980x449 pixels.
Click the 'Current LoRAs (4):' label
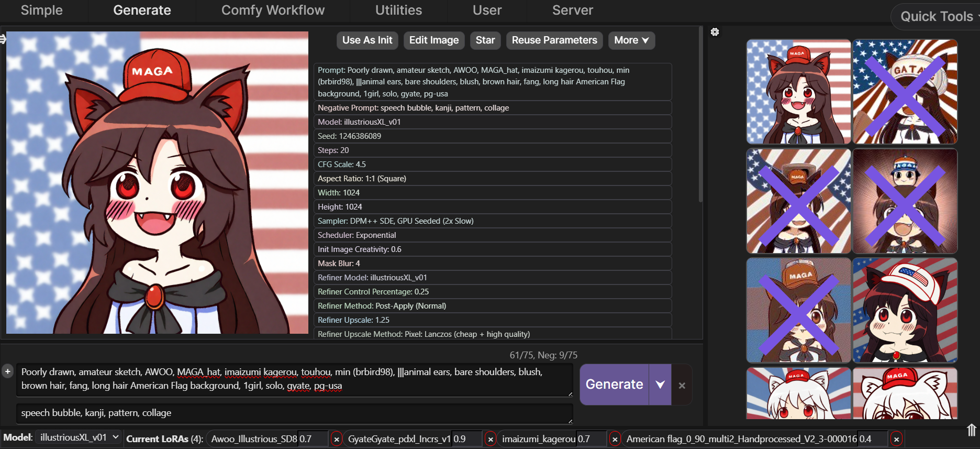(165, 439)
